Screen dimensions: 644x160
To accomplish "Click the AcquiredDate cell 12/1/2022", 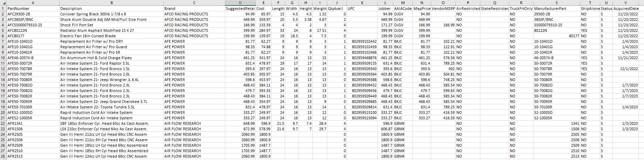I will [x=626, y=69].
